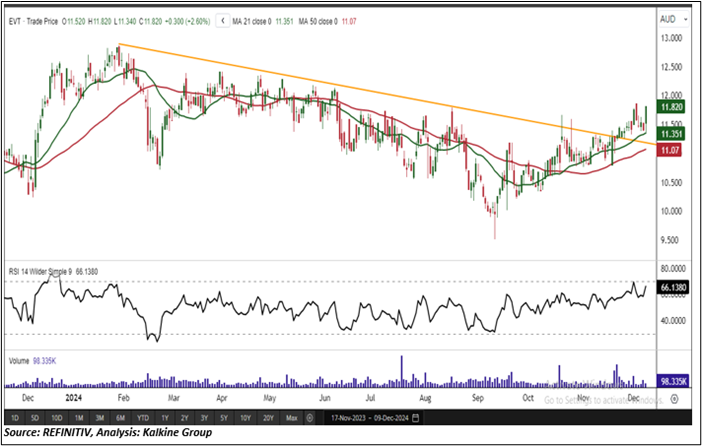
Task: Click the 2024 year label on time axis
Action: 73,397
